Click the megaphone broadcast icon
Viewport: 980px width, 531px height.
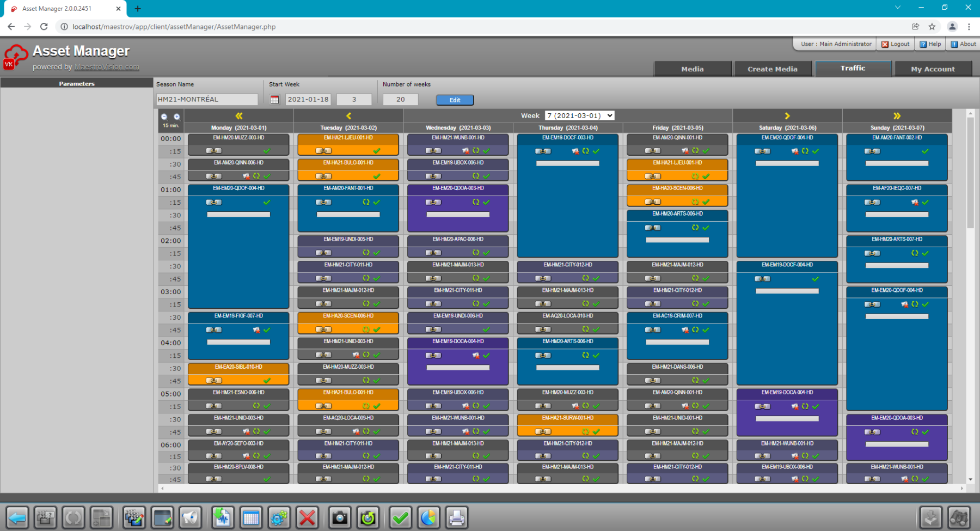190,518
